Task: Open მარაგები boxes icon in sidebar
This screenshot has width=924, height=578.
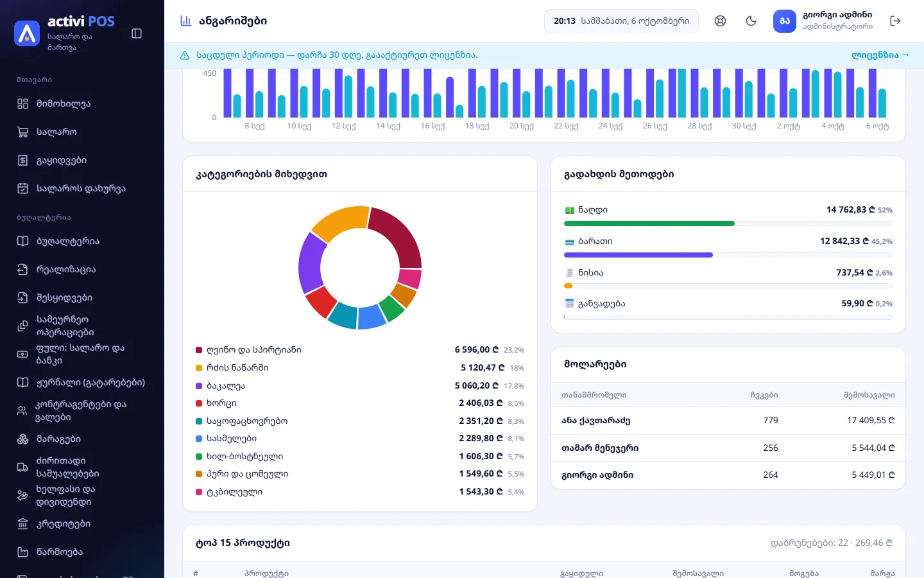Action: 22,439
